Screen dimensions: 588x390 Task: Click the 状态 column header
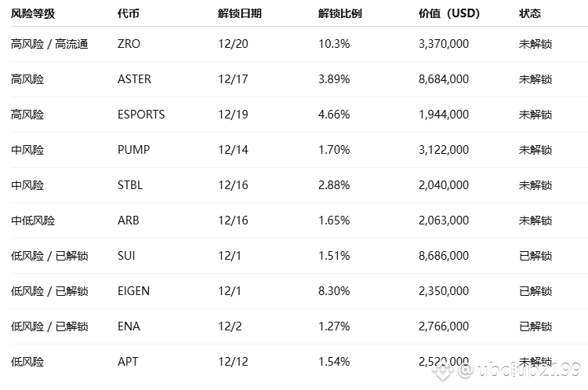530,13
